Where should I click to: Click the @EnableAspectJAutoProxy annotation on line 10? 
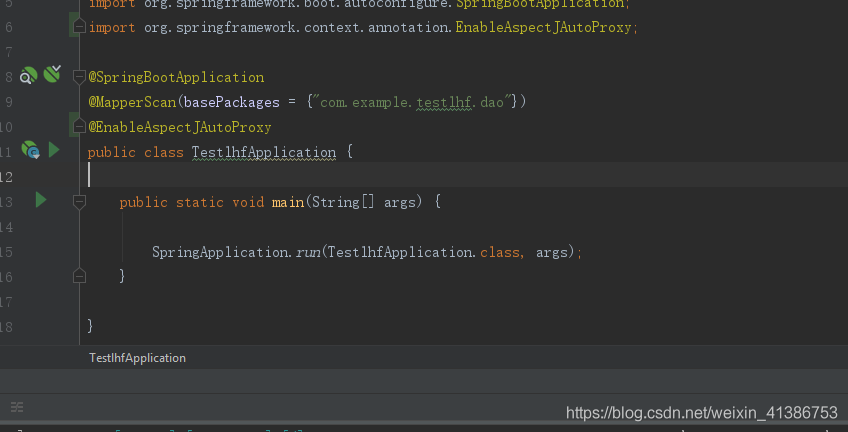click(180, 128)
